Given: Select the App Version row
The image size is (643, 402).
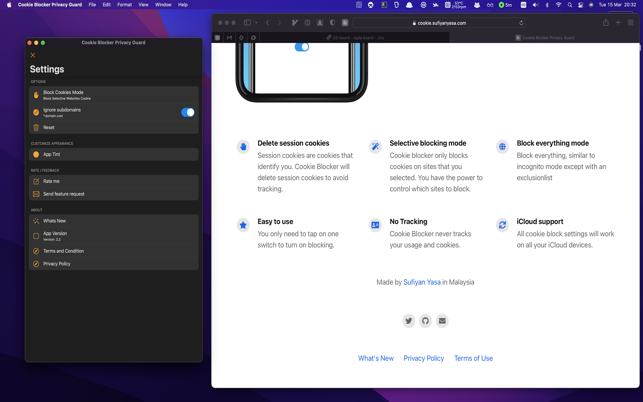Looking at the screenshot, I should tap(114, 236).
